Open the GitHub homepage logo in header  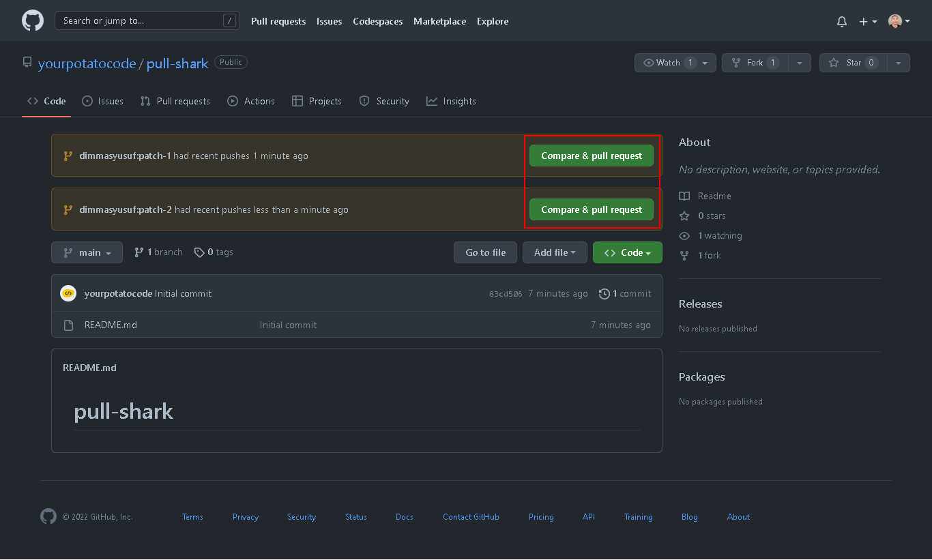(33, 20)
